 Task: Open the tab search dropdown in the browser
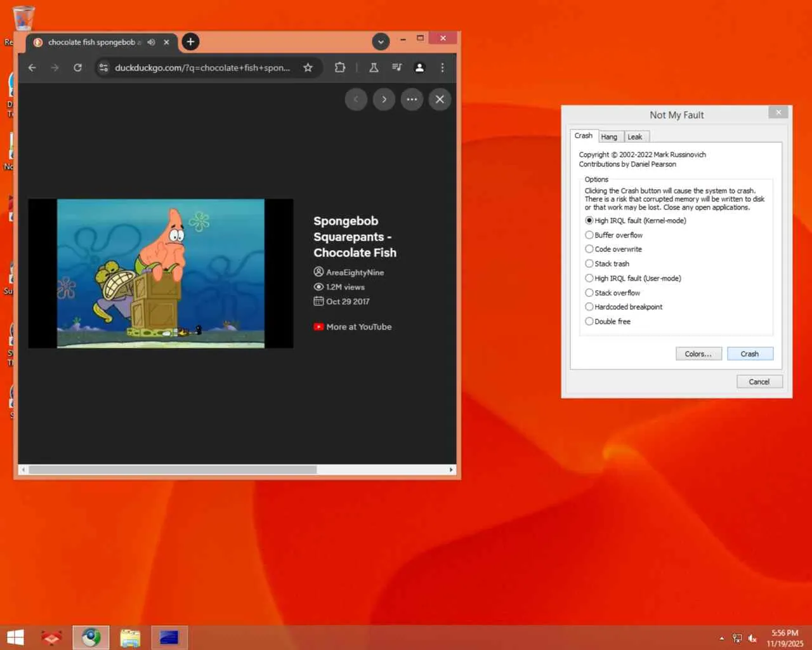click(x=381, y=42)
